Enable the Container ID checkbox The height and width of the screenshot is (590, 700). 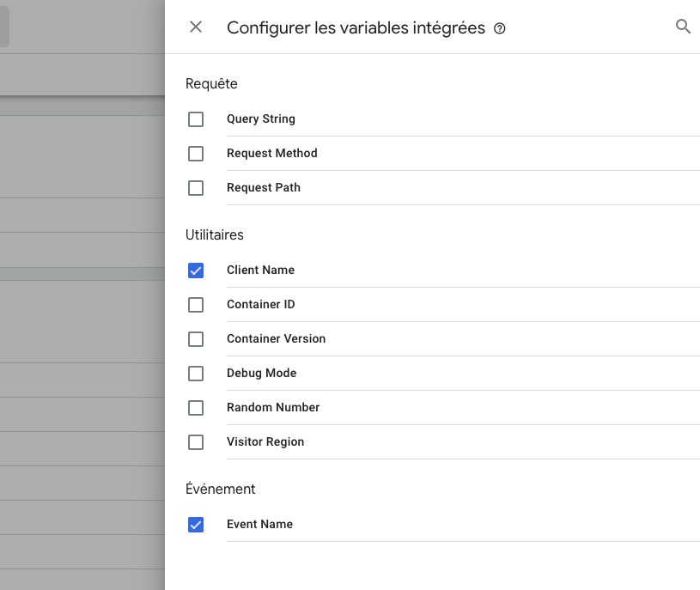[196, 305]
